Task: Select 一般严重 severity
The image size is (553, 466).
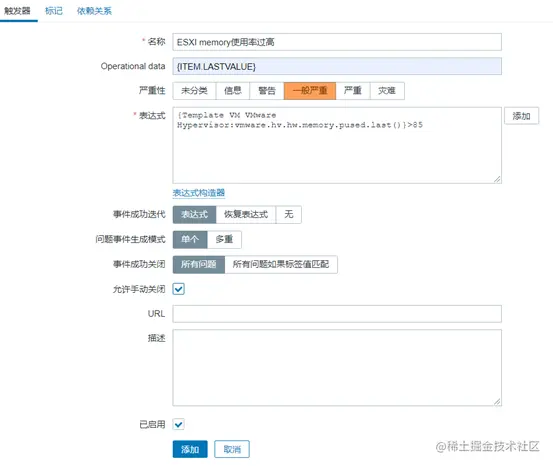Action: [x=310, y=91]
